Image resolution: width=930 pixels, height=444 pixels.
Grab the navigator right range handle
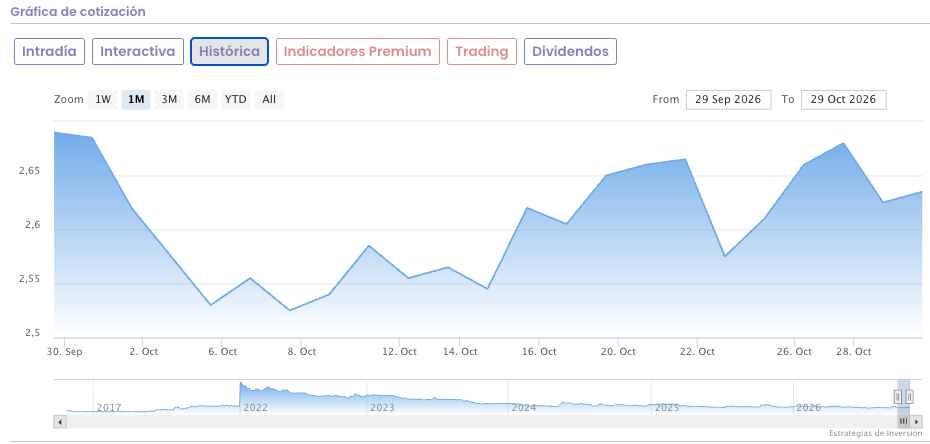pyautogui.click(x=909, y=396)
